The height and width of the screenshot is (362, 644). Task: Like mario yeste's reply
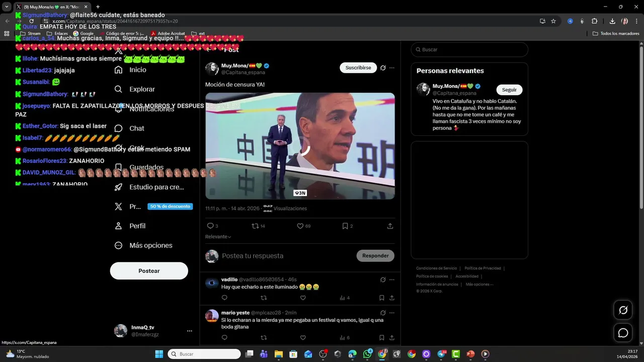[303, 338]
